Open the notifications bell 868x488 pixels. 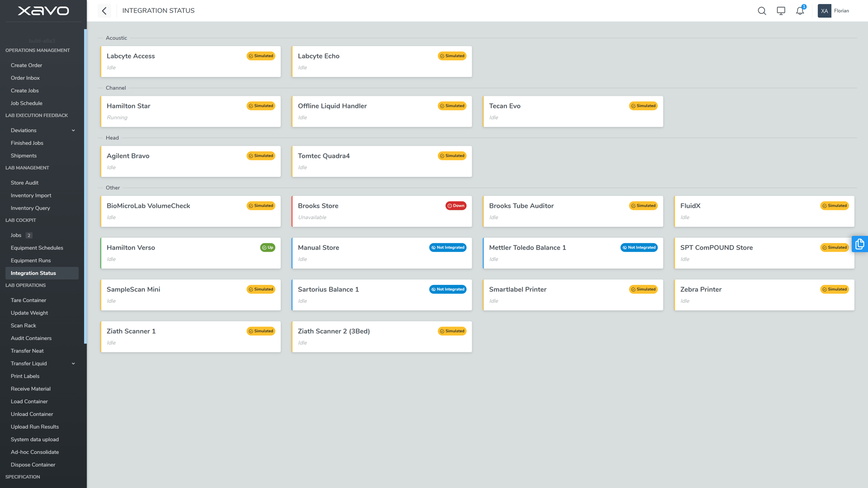[x=800, y=11]
